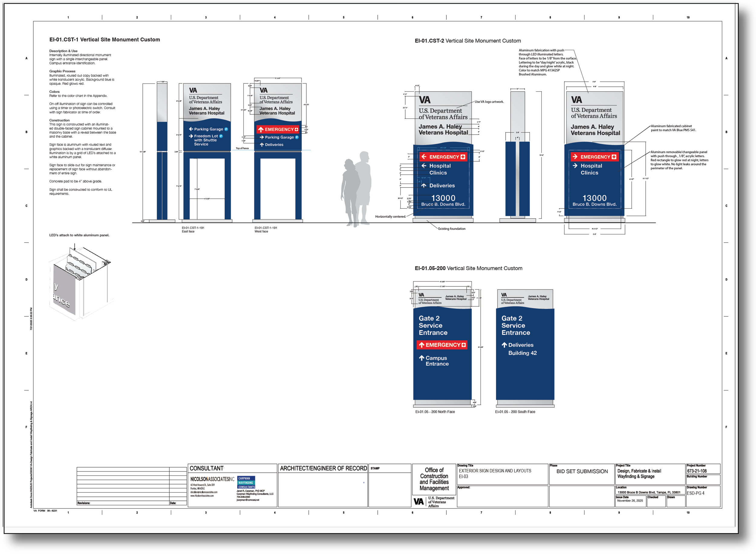This screenshot has width=756, height=554.
Task: Click location '13000 Bruce B Downs Blvd, Tampa, FL 33801'
Action: [649, 493]
